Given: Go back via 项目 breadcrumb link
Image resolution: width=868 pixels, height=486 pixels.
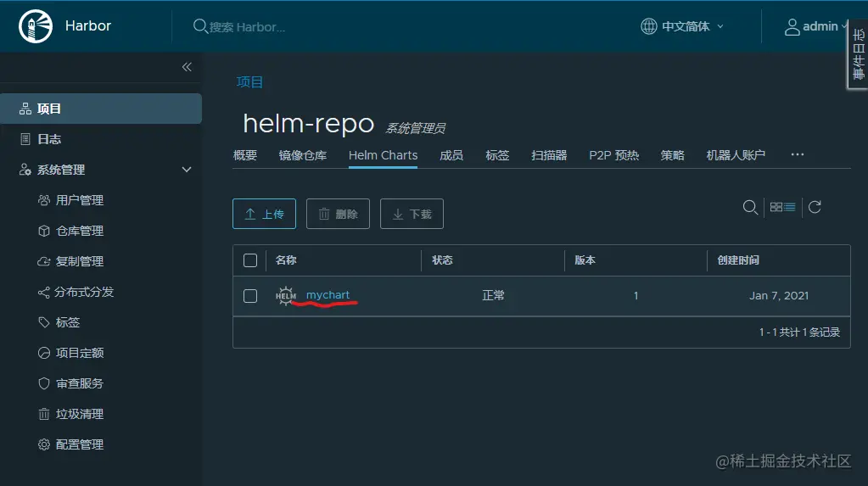Looking at the screenshot, I should tap(249, 82).
